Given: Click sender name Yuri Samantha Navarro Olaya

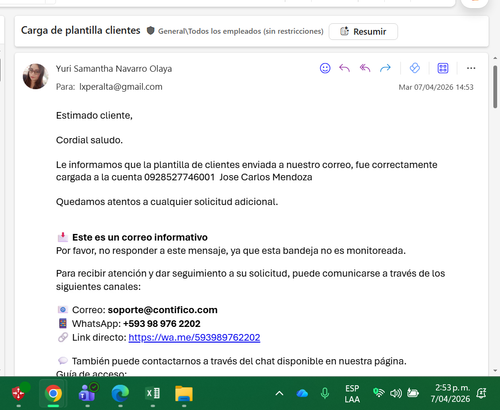Looking at the screenshot, I should (114, 69).
